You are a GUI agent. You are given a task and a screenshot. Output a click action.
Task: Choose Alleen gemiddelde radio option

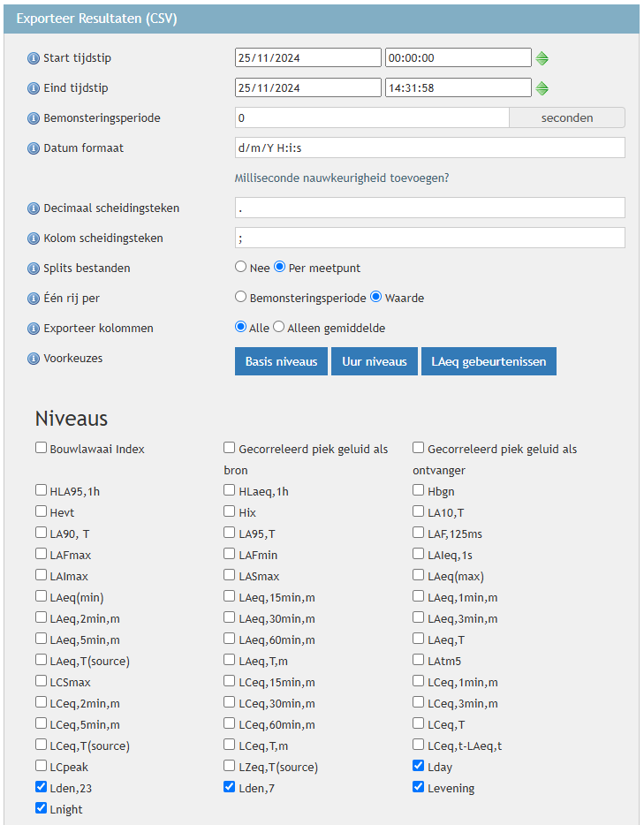click(279, 327)
